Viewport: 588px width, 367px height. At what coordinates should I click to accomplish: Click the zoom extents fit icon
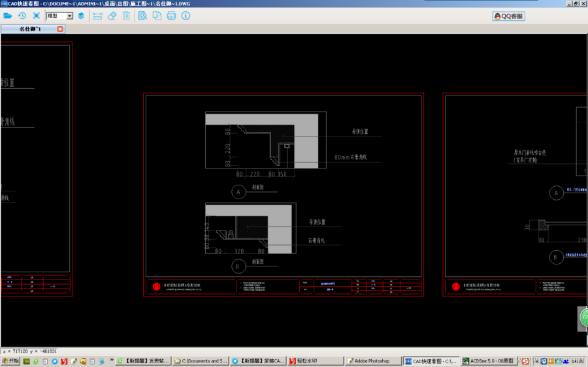coord(37,16)
